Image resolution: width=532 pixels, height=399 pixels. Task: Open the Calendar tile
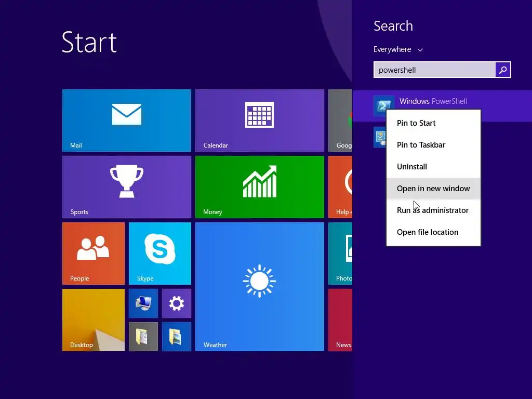260,121
